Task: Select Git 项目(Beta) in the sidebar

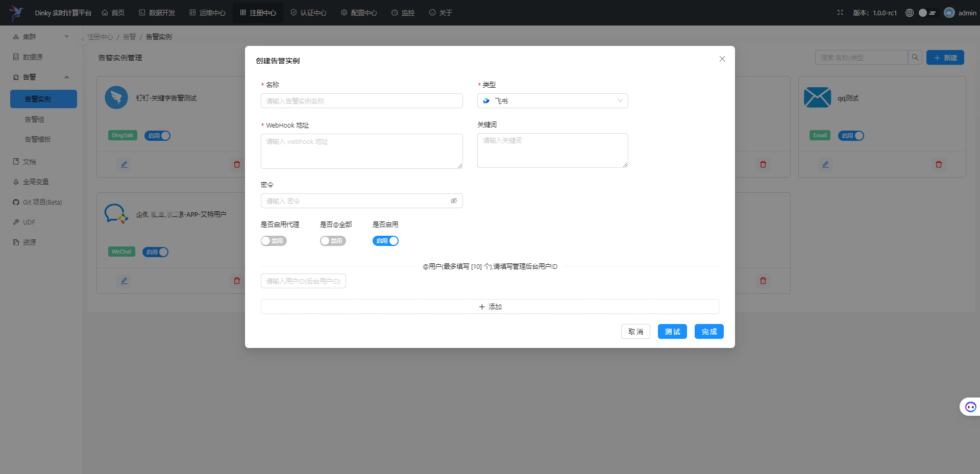Action: [43, 202]
